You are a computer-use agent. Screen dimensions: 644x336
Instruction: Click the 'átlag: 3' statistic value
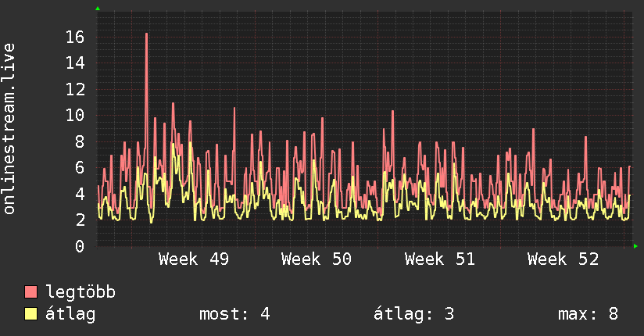tap(413, 314)
